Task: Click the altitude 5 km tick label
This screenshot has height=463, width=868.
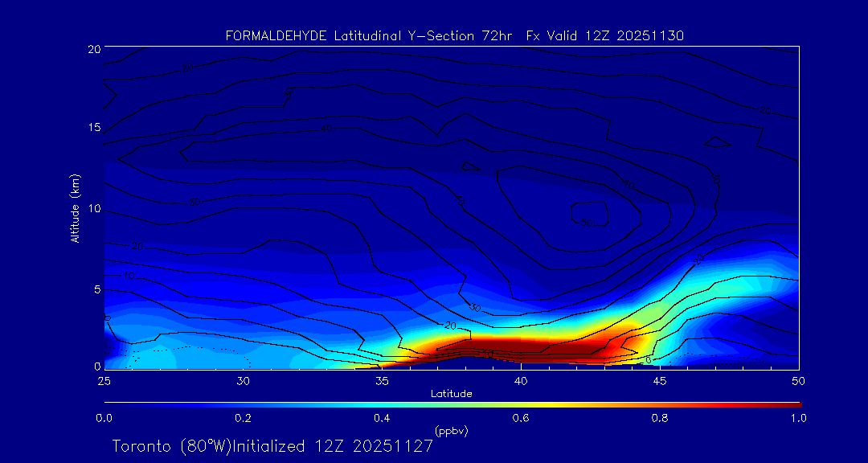Action: coord(96,289)
